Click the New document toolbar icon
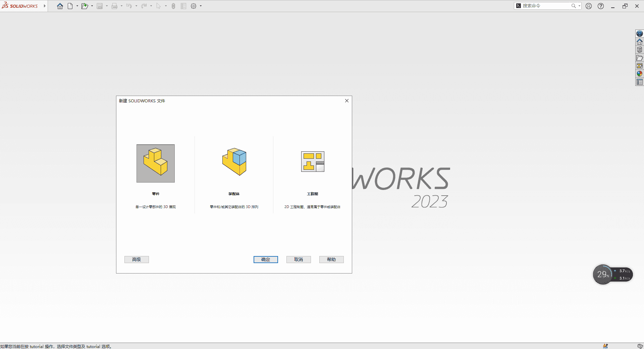This screenshot has width=644, height=349. 71,6
